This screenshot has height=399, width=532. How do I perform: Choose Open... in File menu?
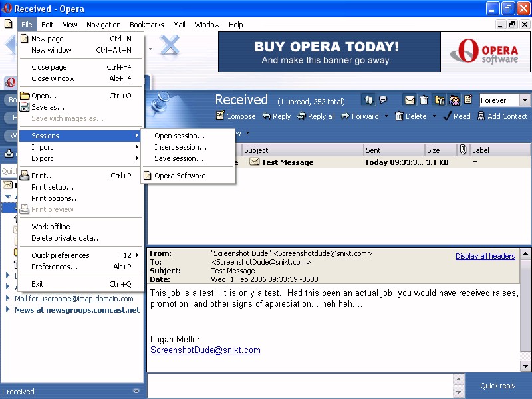click(x=80, y=96)
